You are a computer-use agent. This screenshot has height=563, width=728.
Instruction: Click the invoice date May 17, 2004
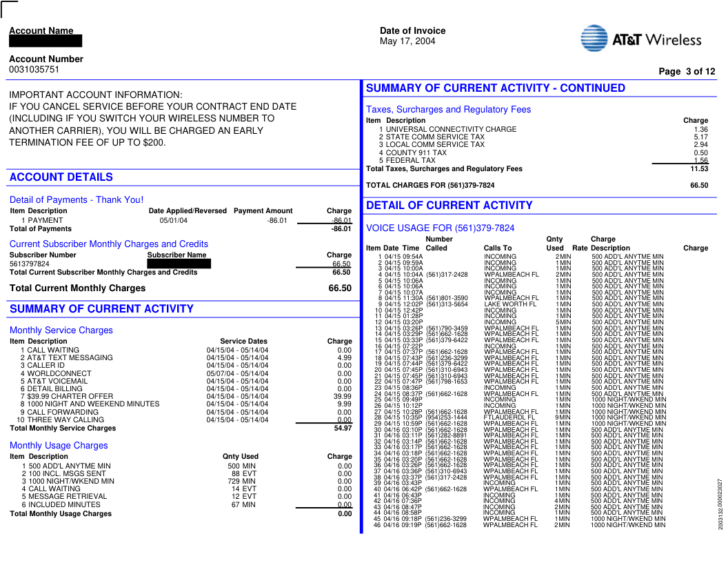407,41
